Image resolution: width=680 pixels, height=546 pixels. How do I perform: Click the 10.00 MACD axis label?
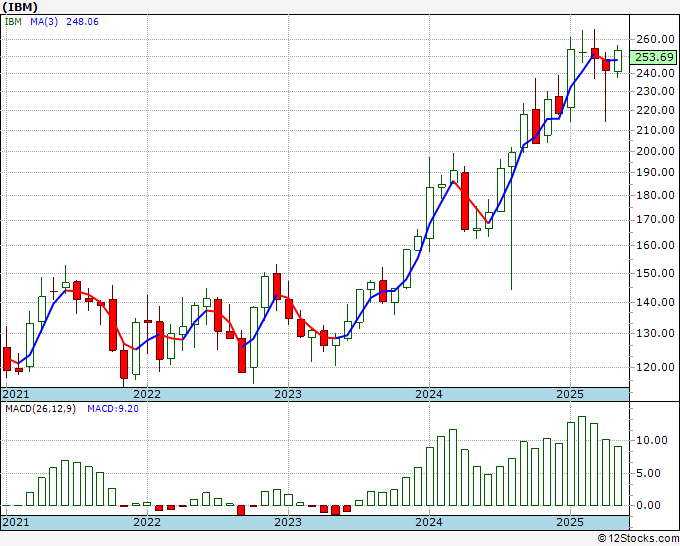652,440
